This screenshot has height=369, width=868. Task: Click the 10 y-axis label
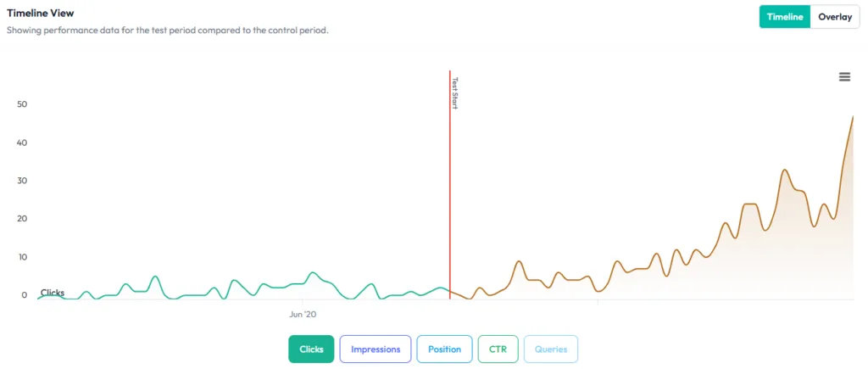[x=22, y=257]
